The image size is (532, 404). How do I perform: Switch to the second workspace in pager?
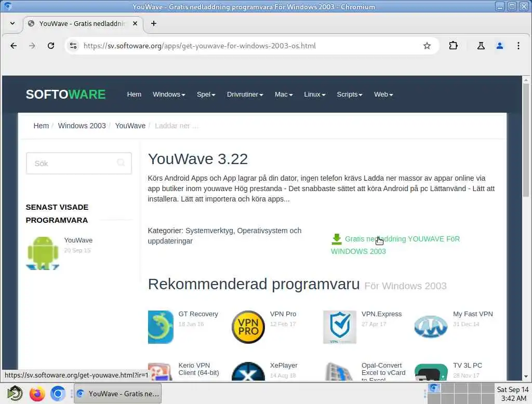447,388
